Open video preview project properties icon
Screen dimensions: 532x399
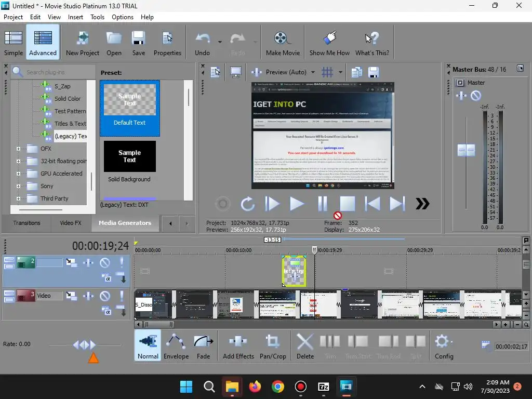(216, 72)
